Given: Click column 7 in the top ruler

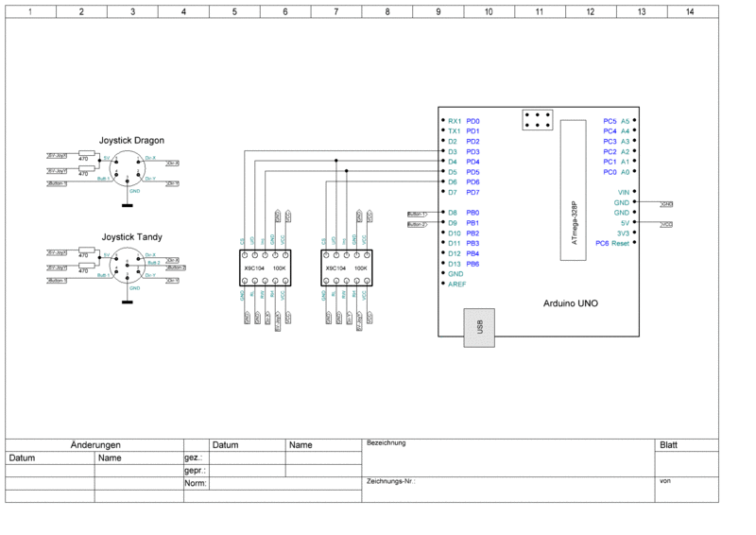Looking at the screenshot, I should coord(336,11).
